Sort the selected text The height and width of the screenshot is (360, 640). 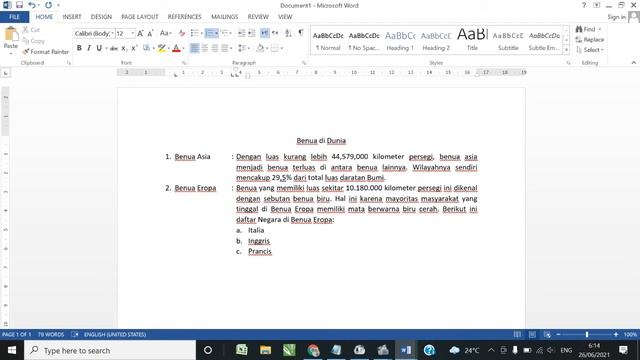288,33
